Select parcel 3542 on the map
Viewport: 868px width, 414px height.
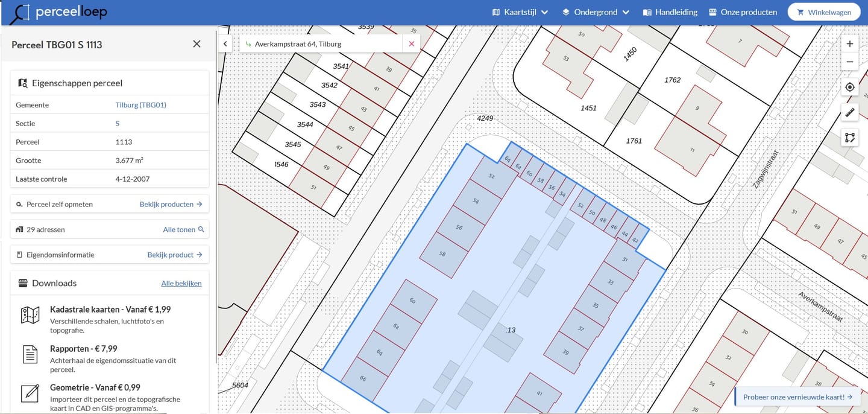tap(329, 85)
